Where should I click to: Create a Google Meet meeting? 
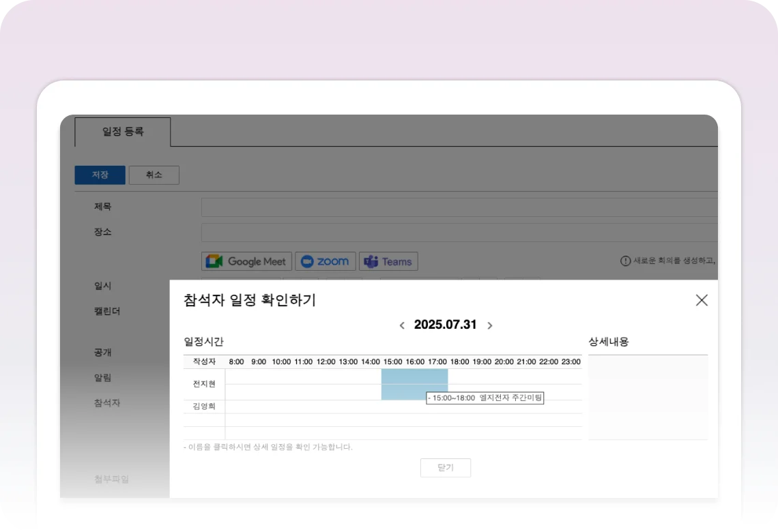(246, 261)
